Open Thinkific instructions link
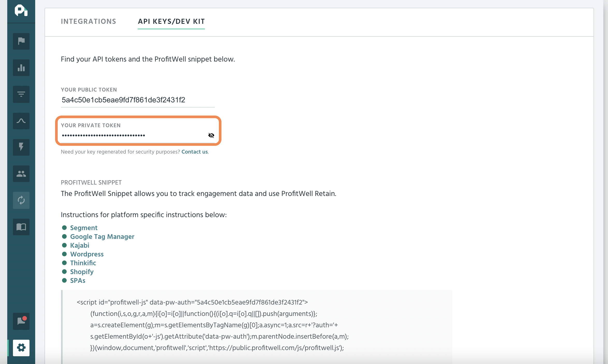 click(x=83, y=263)
